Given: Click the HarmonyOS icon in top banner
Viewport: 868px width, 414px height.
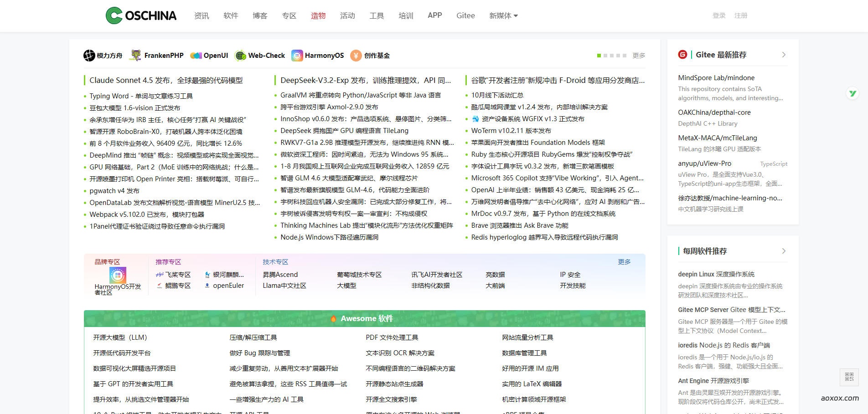Looking at the screenshot, I should pyautogui.click(x=297, y=56).
